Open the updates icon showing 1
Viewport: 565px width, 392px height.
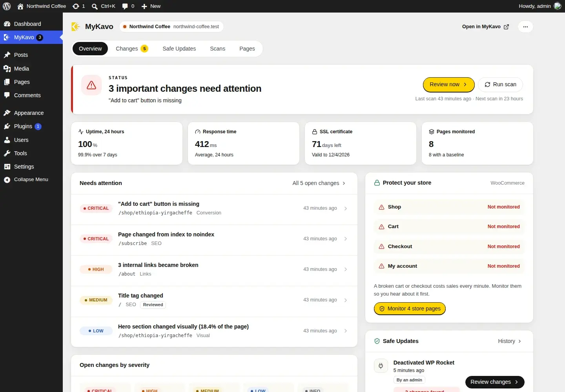pos(78,6)
